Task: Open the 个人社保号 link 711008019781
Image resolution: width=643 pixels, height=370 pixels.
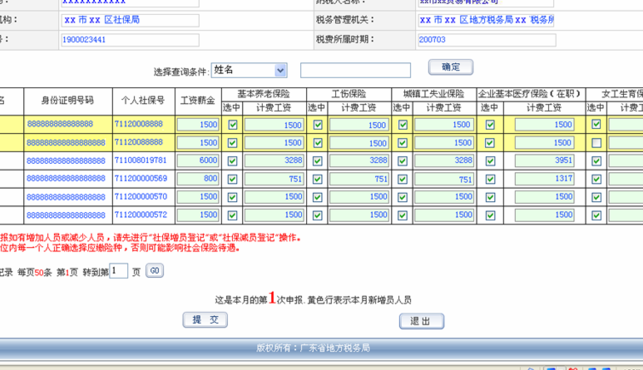Action: [x=141, y=160]
